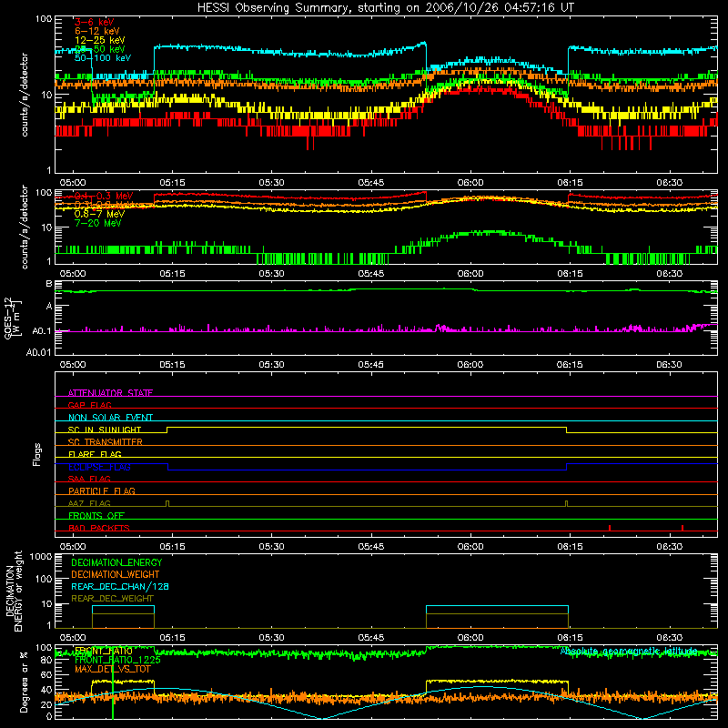
Task: Click the REAR_DEC_CHAN/128 legend label
Action: (x=120, y=586)
